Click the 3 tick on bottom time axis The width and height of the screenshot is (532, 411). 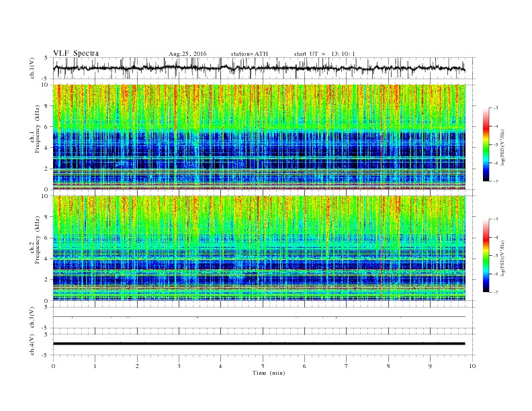[179, 366]
